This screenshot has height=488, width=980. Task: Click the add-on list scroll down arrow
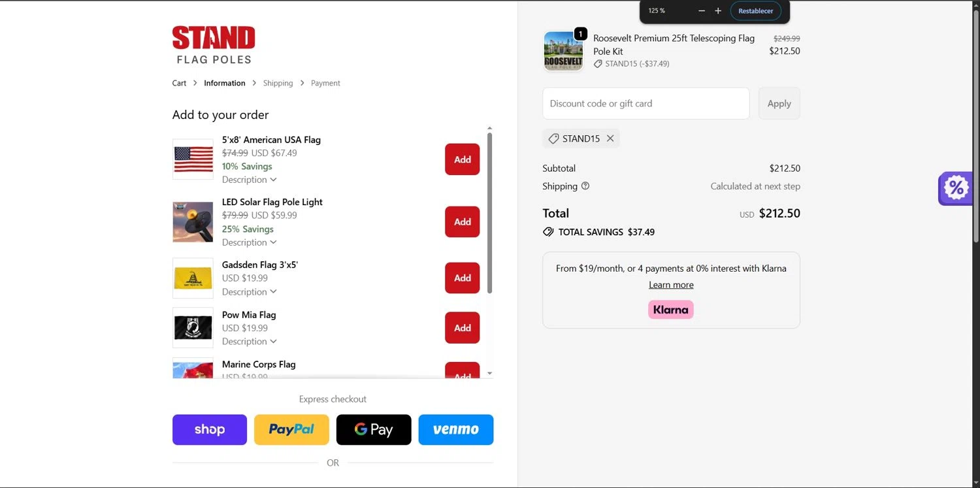pyautogui.click(x=490, y=374)
